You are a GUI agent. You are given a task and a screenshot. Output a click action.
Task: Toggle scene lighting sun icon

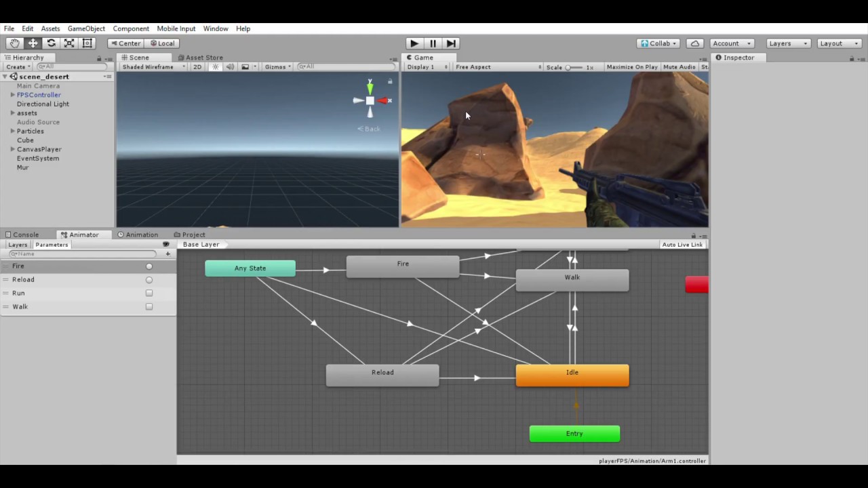coord(216,66)
